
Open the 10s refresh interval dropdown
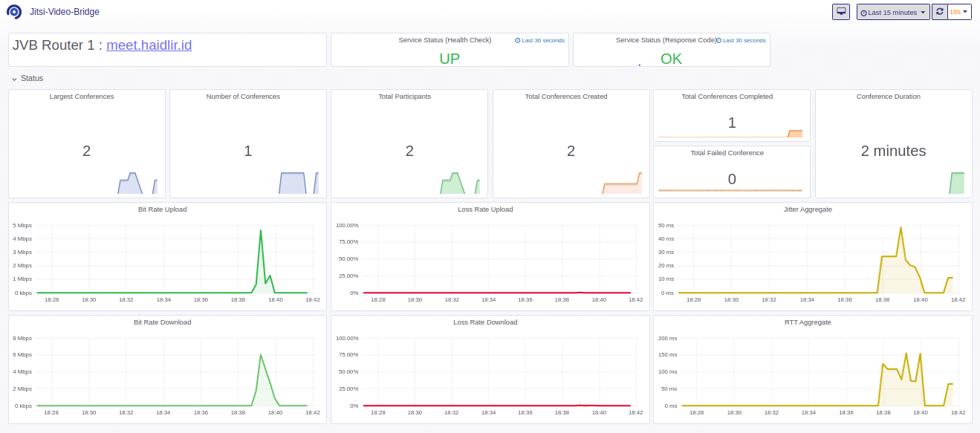pyautogui.click(x=959, y=12)
